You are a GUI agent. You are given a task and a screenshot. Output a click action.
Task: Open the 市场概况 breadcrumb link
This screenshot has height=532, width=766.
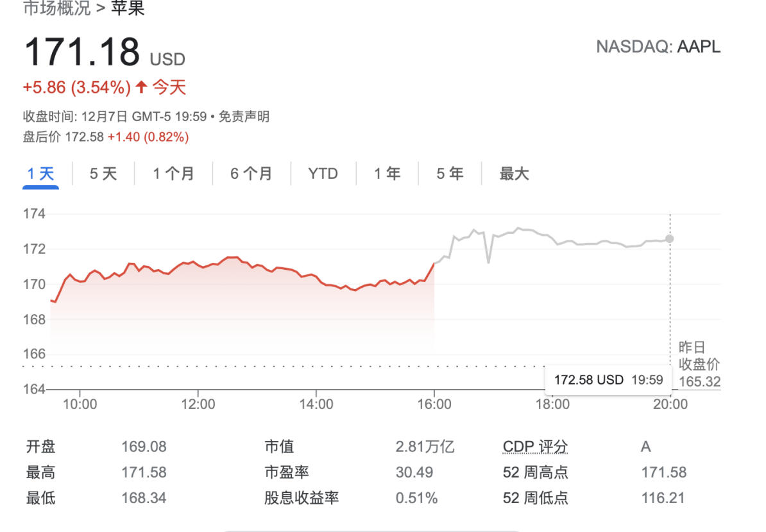[55, 9]
